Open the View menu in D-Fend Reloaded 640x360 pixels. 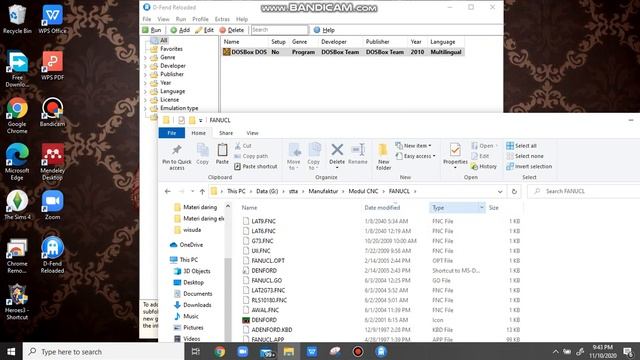163,19
